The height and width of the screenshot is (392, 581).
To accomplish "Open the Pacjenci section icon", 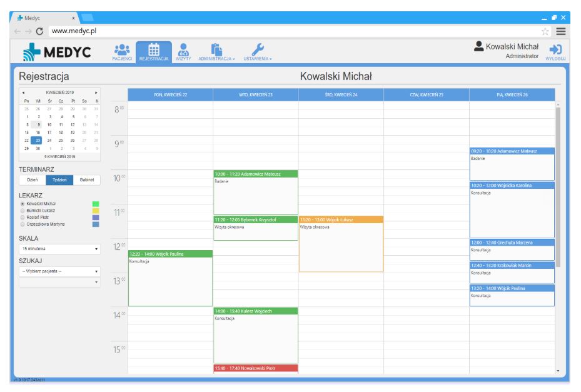I will tap(122, 51).
